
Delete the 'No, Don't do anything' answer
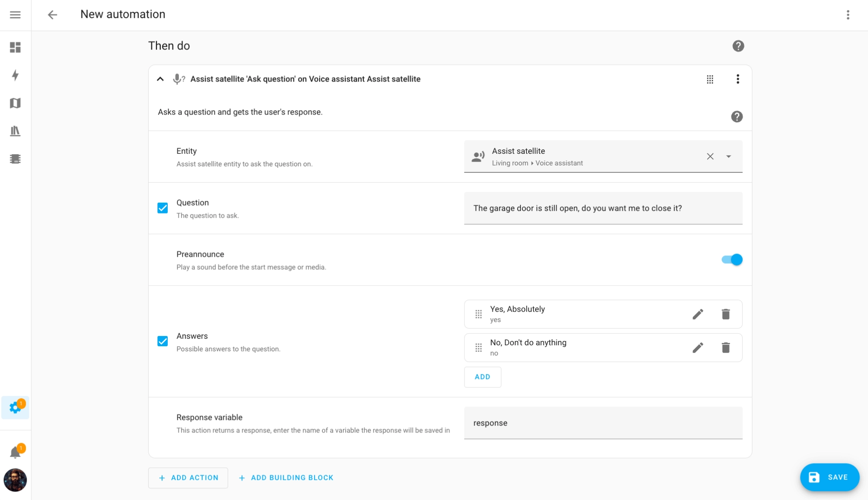(x=725, y=348)
